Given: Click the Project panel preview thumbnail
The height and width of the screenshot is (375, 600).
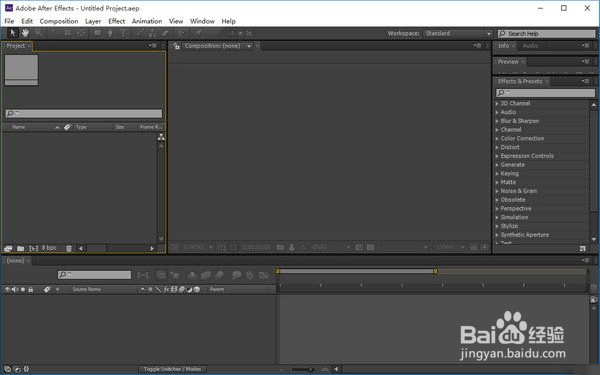Looking at the screenshot, I should tap(21, 70).
